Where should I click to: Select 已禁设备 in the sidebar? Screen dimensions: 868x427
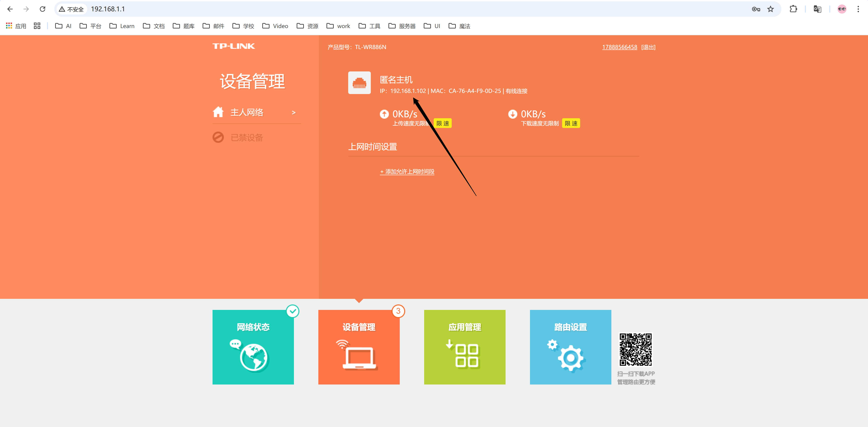[x=246, y=137]
